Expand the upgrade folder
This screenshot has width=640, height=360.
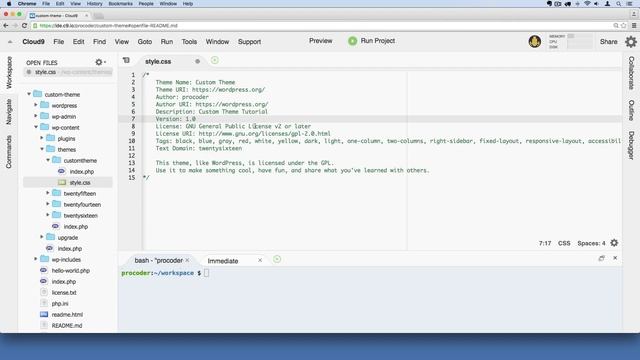pos(42,237)
